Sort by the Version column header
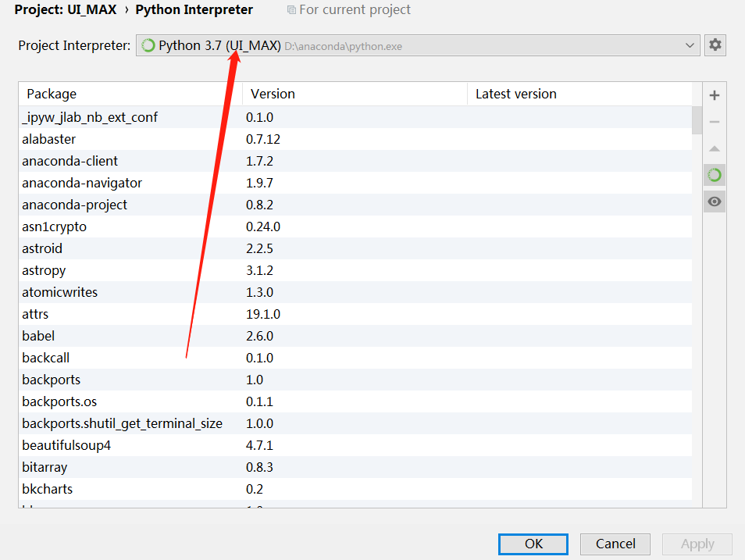 click(x=355, y=95)
